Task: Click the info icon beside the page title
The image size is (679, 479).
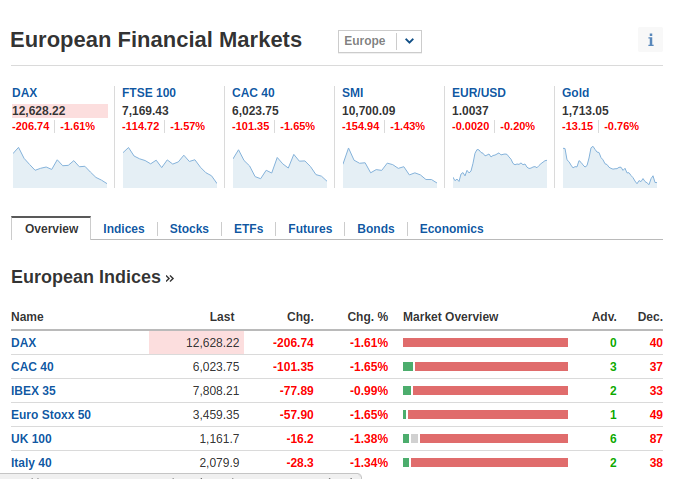Action: [x=650, y=40]
